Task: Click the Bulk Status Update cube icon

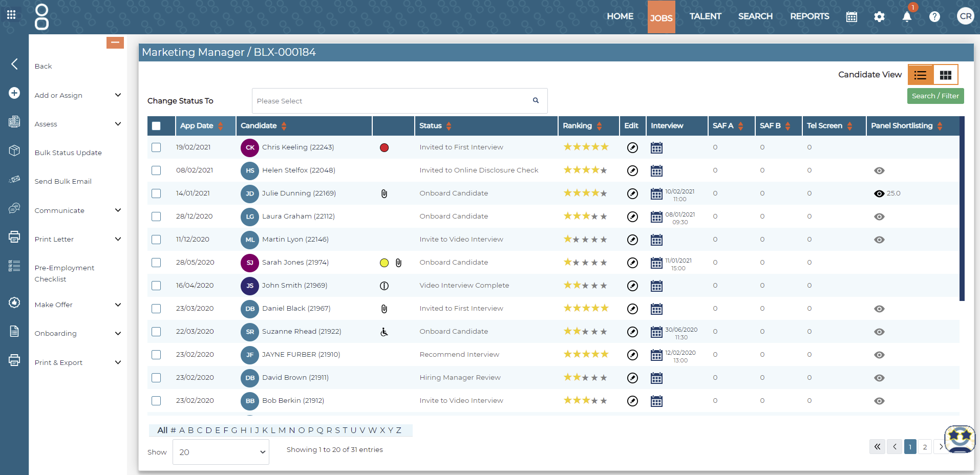Action: click(x=14, y=150)
